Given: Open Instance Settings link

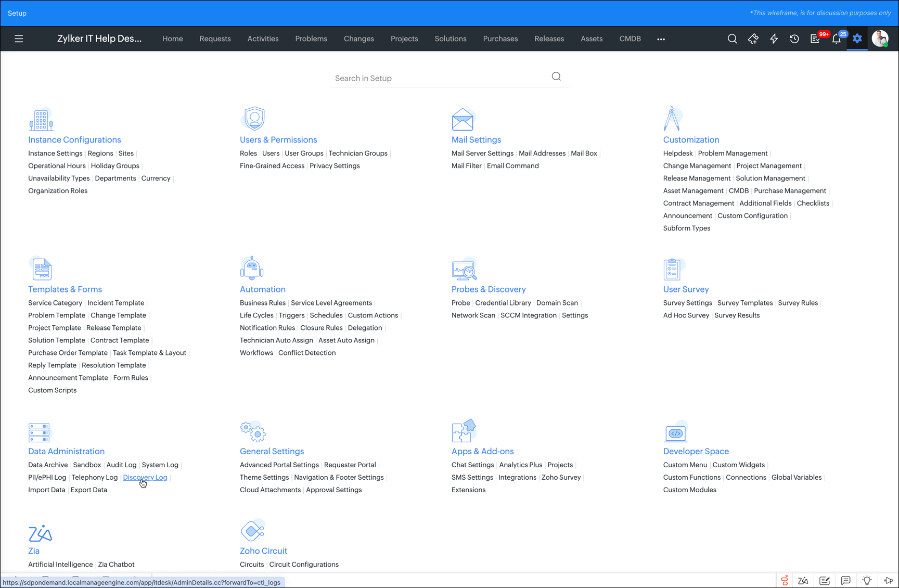Looking at the screenshot, I should 55,153.
